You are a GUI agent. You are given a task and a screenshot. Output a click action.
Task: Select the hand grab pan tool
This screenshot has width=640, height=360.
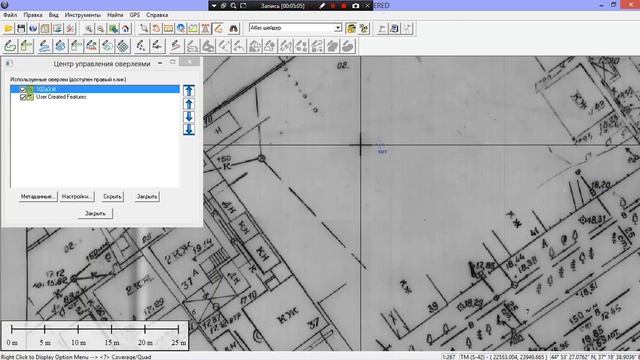[156, 28]
